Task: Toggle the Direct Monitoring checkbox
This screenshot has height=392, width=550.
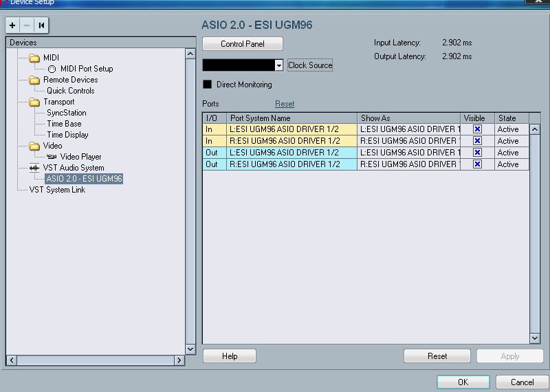Action: 208,84
